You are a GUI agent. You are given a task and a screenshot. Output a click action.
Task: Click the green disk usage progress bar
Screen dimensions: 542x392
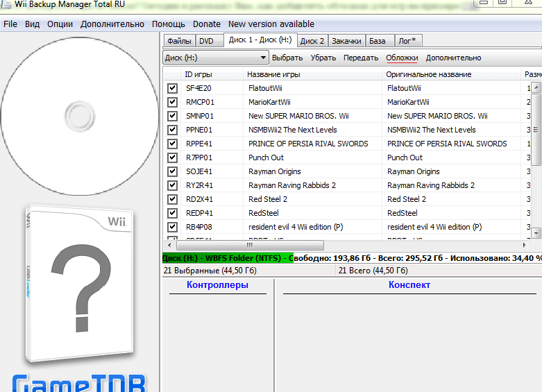(228, 258)
